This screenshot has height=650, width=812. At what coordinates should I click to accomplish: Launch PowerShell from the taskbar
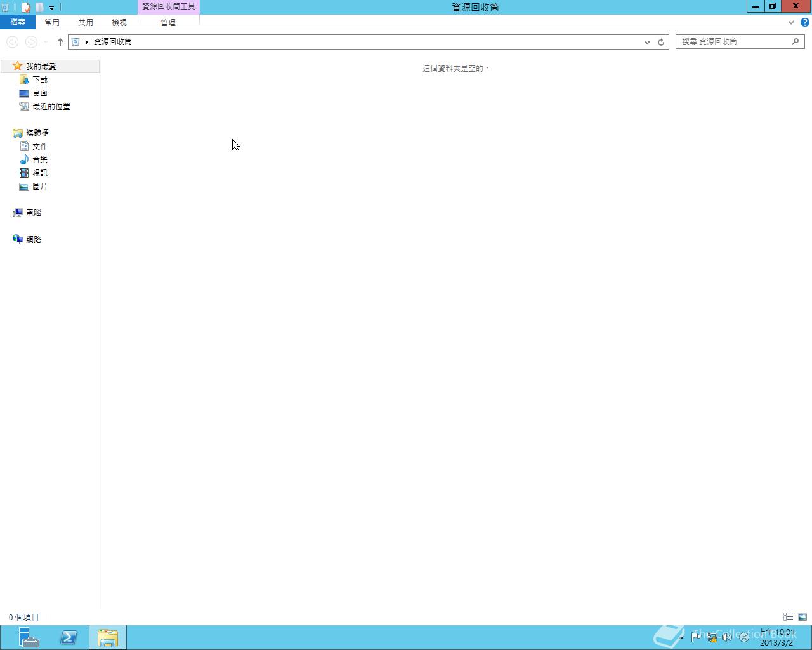(x=69, y=637)
